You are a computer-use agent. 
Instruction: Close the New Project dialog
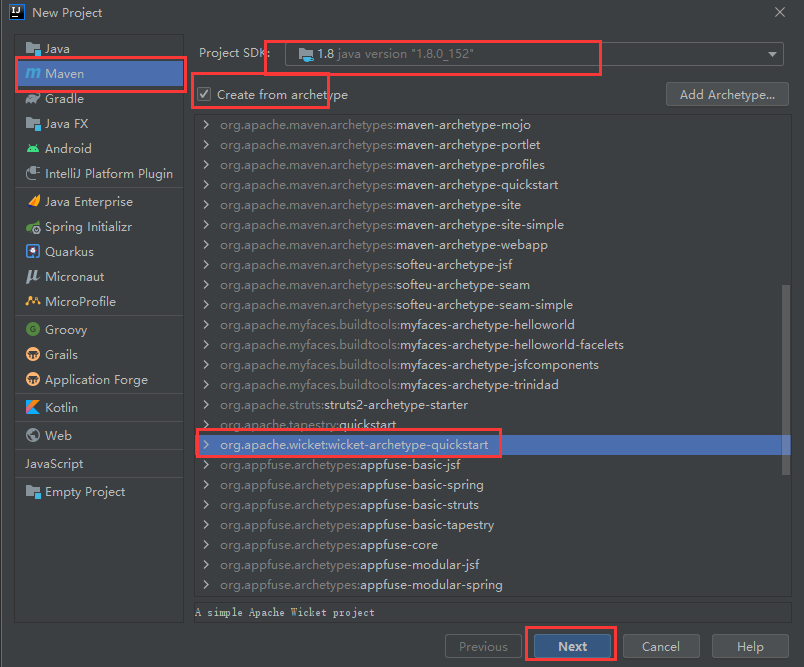coord(779,12)
